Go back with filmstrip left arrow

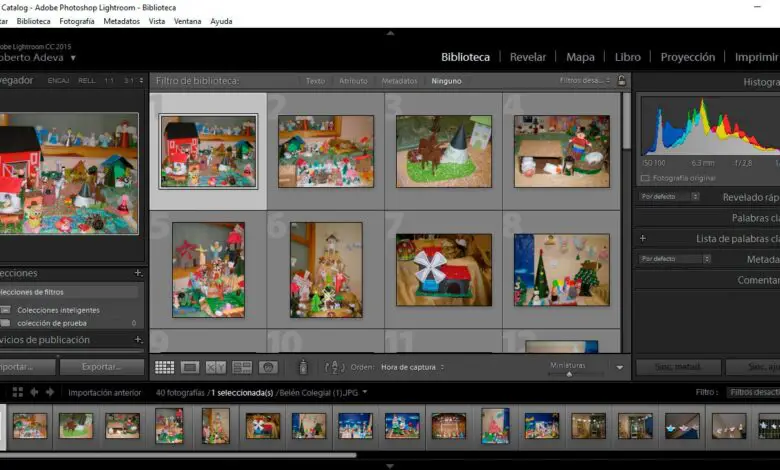34,392
